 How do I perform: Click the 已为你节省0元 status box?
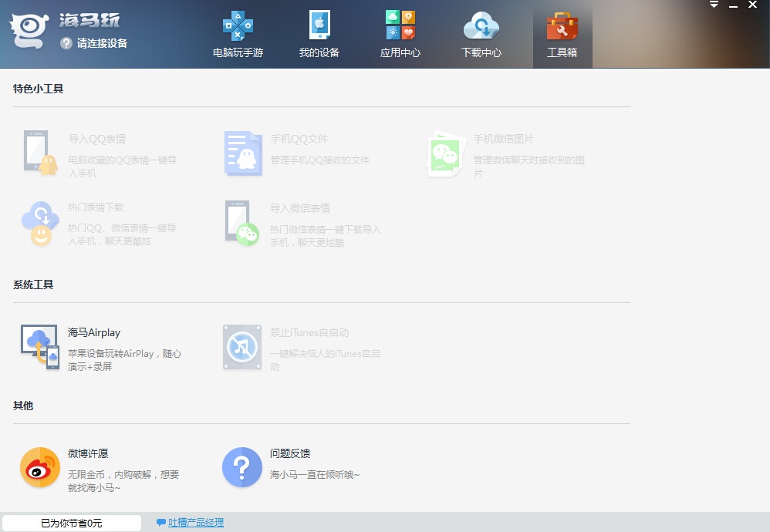coord(72,523)
